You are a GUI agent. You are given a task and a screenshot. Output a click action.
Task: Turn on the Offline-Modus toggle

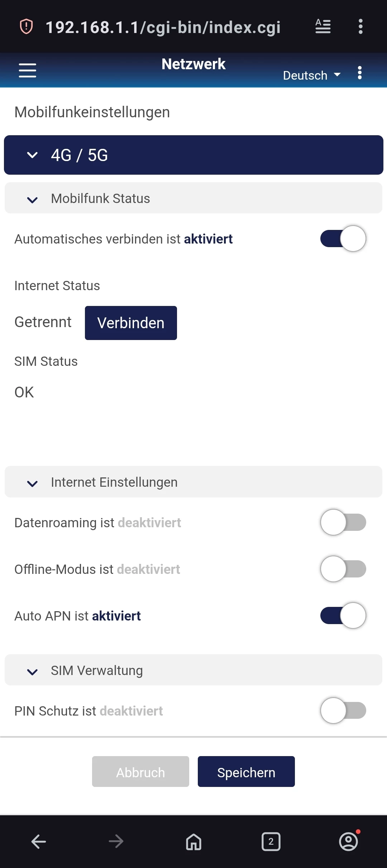coord(343,569)
